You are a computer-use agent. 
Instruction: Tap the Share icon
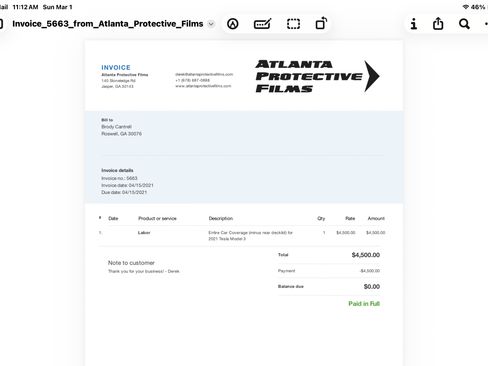(438, 24)
